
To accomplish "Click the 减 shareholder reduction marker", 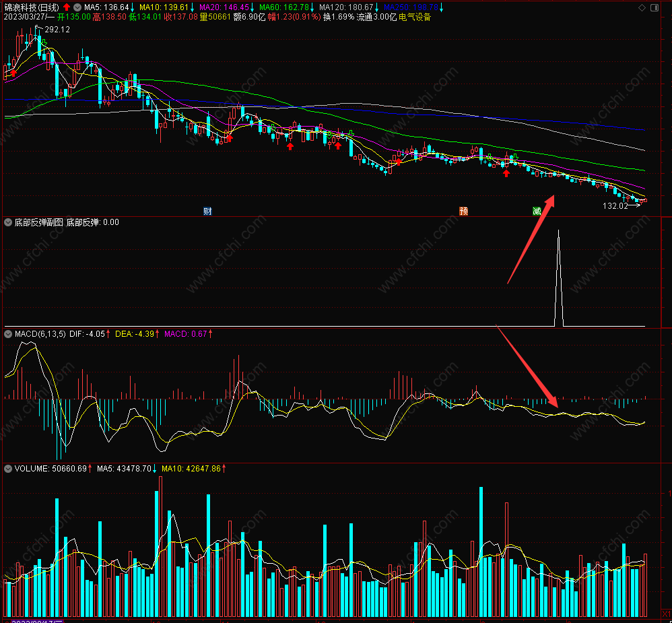I will [537, 211].
